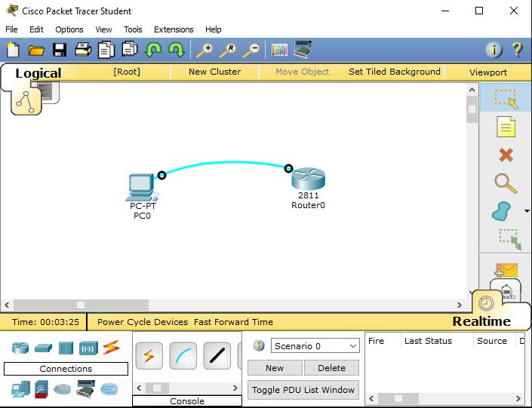Click PDU list scroll right arrow
The height and width of the screenshot is (408, 532).
[518, 398]
